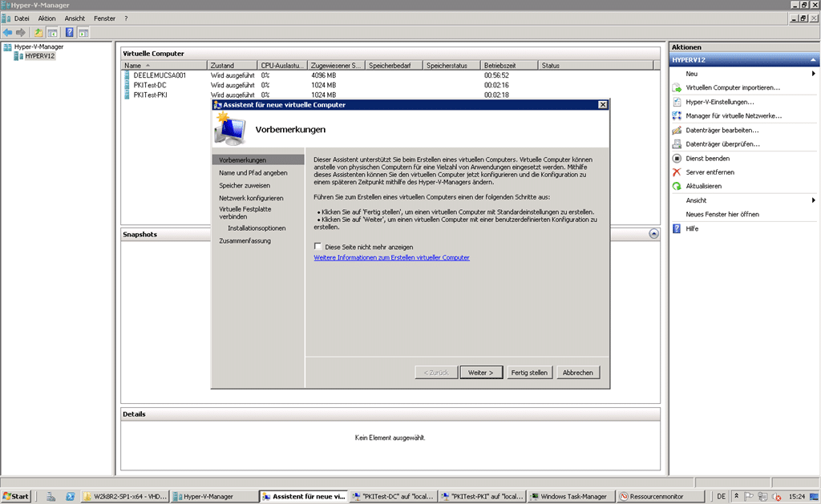This screenshot has height=504, width=821.
Task: Go to 'Name und Pfad angeben' wizard step
Action: [x=253, y=173]
